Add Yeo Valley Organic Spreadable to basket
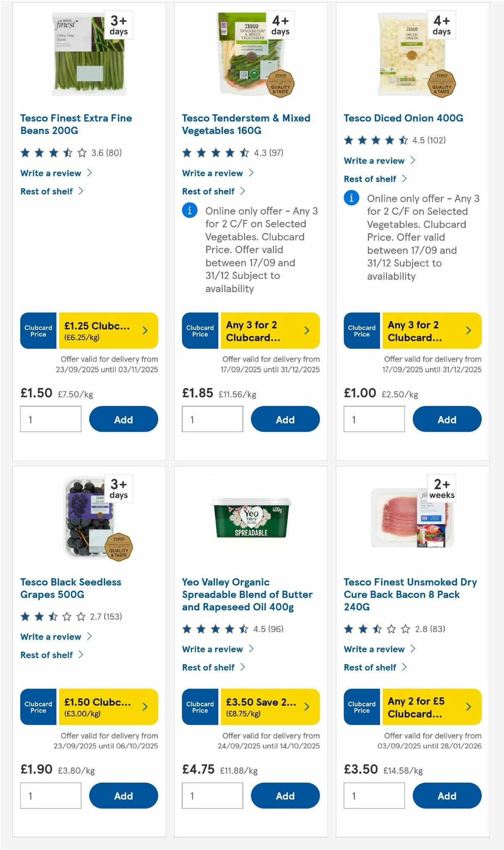Screen dimensions: 504x850 [285, 796]
